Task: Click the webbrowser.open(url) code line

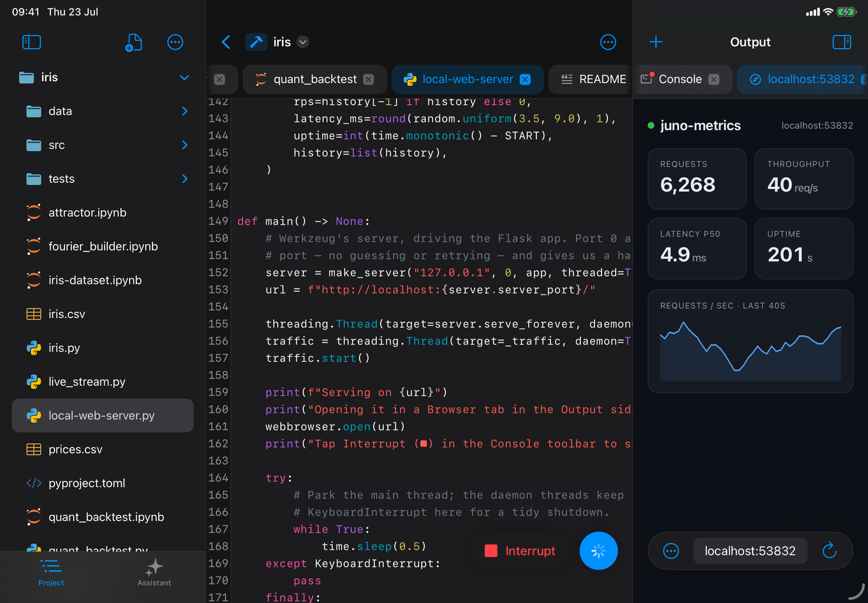Action: point(335,426)
